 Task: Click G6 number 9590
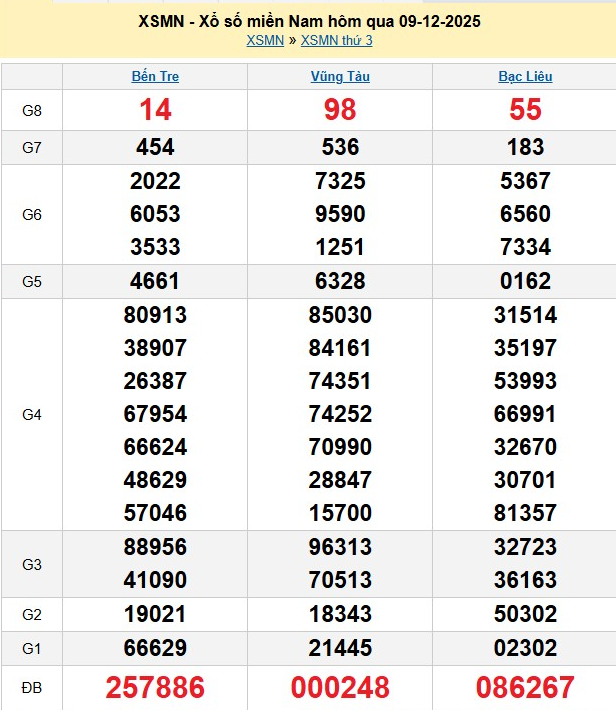[340, 214]
